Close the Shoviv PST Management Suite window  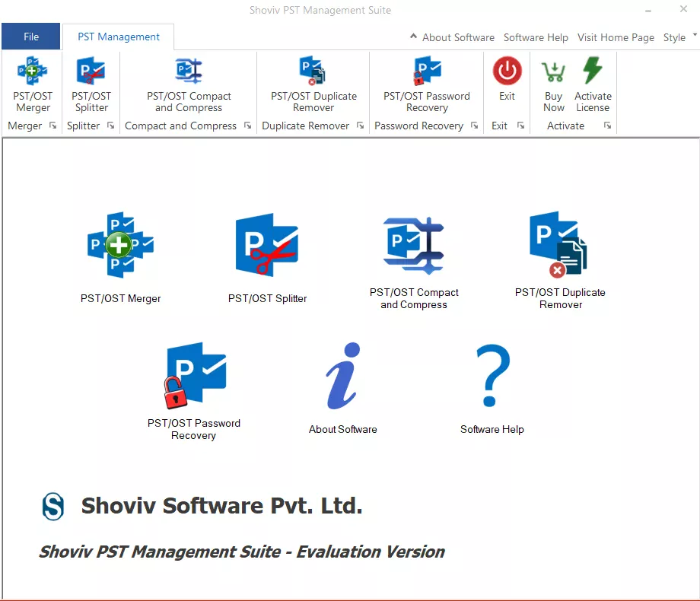683,9
